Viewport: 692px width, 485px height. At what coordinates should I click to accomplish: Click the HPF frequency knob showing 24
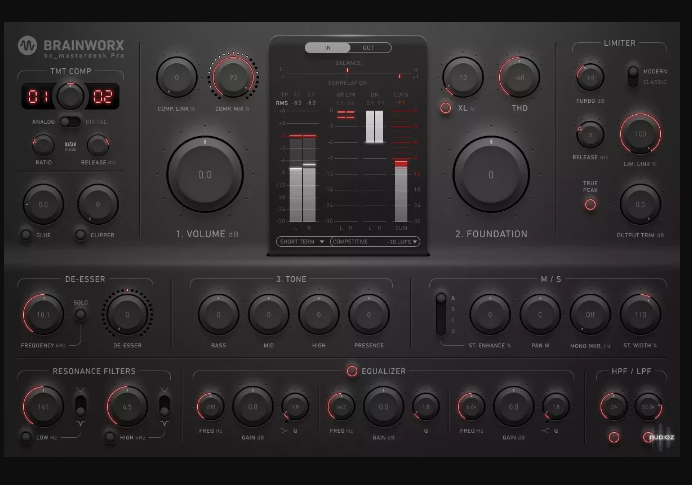tap(614, 406)
